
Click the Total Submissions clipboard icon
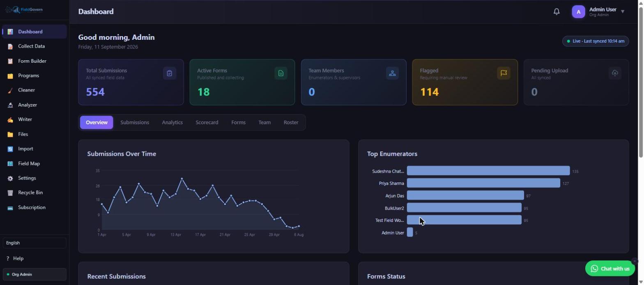169,73
